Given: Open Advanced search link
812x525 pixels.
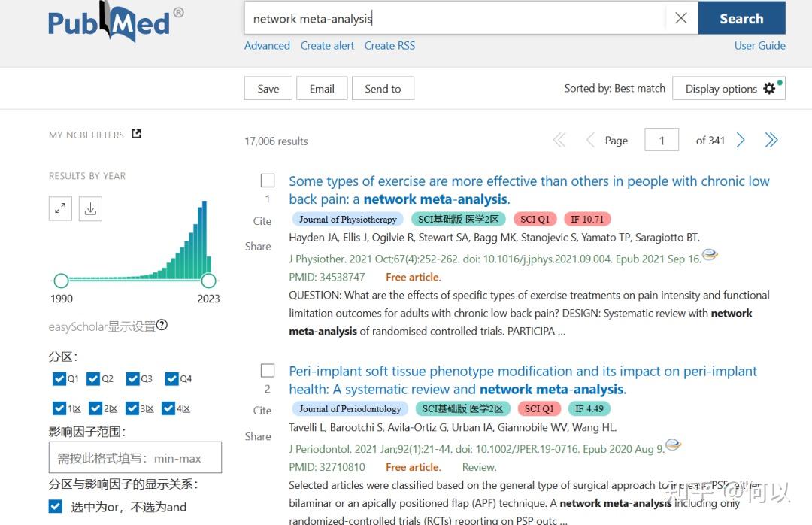Looking at the screenshot, I should pyautogui.click(x=267, y=45).
